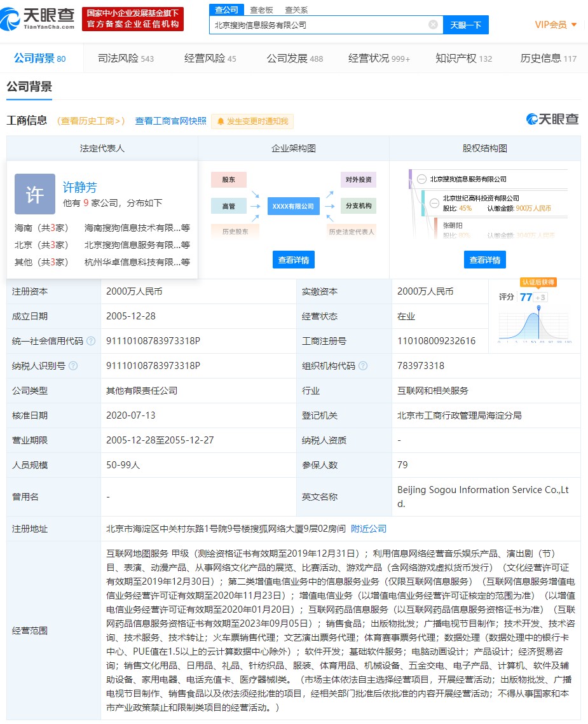Open the 公司发展 tab
588x724 pixels.
pos(295,58)
